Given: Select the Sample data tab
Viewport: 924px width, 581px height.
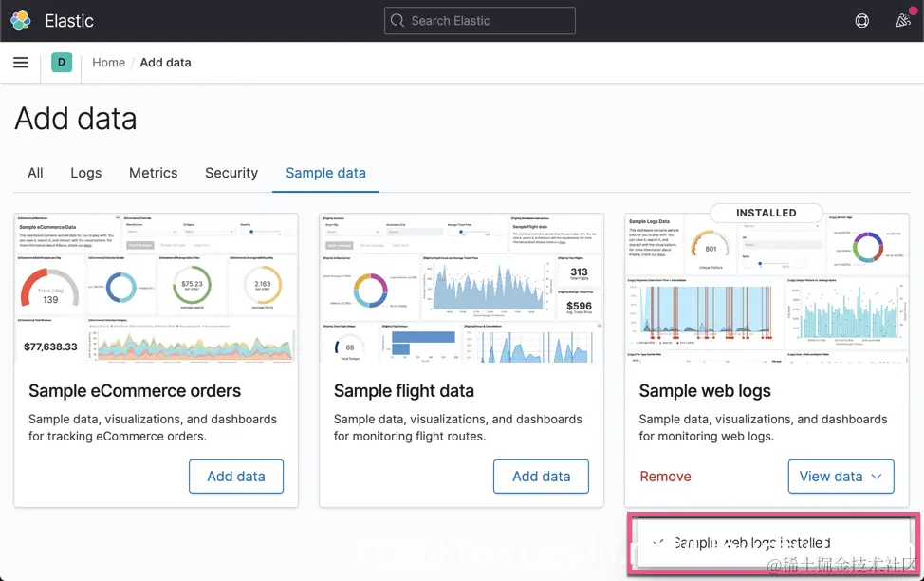Looking at the screenshot, I should coord(326,173).
